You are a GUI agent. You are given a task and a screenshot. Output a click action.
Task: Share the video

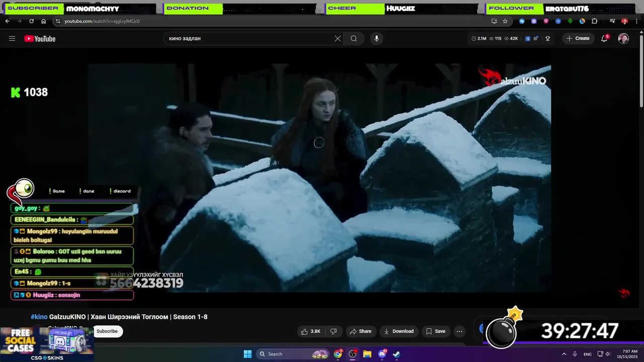[x=360, y=331]
